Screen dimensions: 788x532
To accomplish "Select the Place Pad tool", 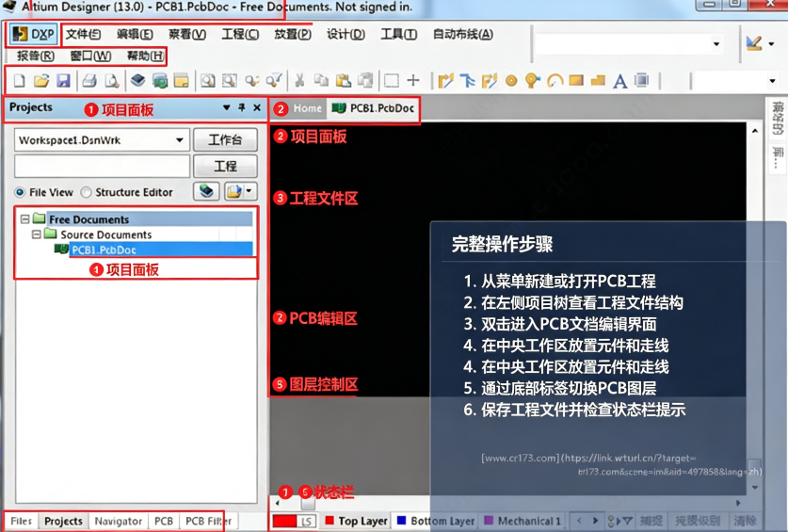I will click(511, 80).
